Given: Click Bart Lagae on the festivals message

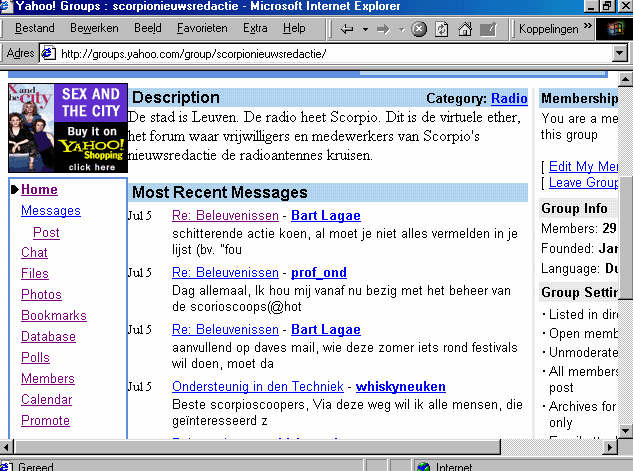Looking at the screenshot, I should click(x=326, y=329).
